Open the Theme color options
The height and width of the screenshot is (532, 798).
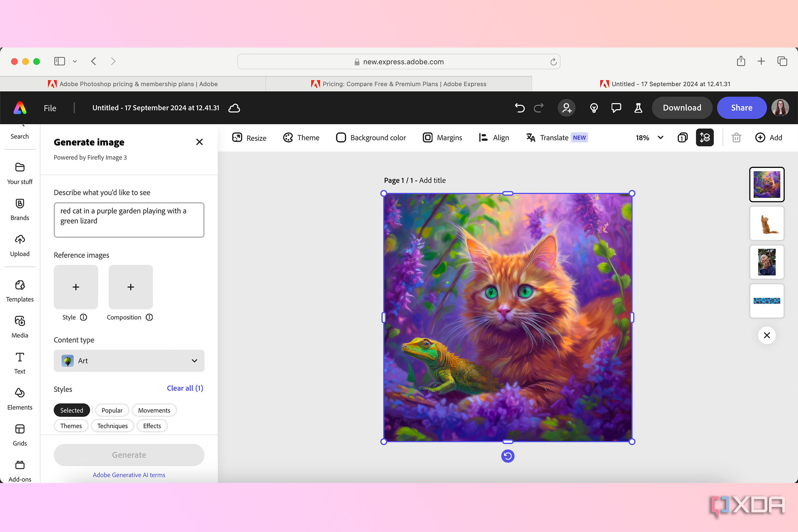pos(301,138)
